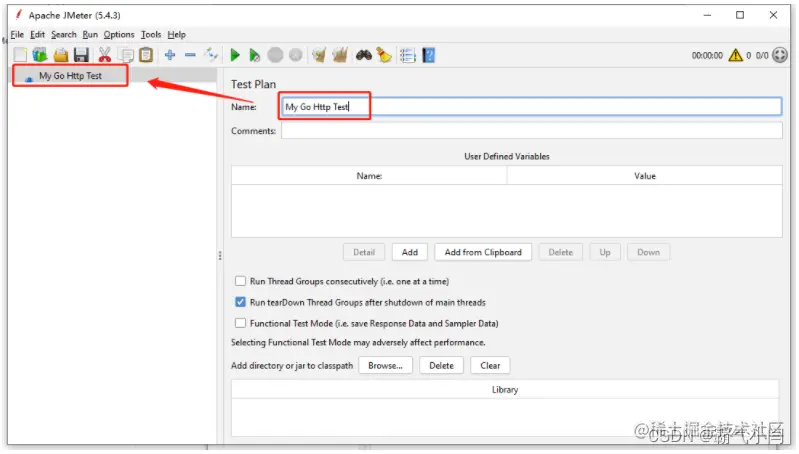This screenshot has width=799, height=454.
Task: Enable Run Thread Groups consecutively checkbox
Action: 241,281
